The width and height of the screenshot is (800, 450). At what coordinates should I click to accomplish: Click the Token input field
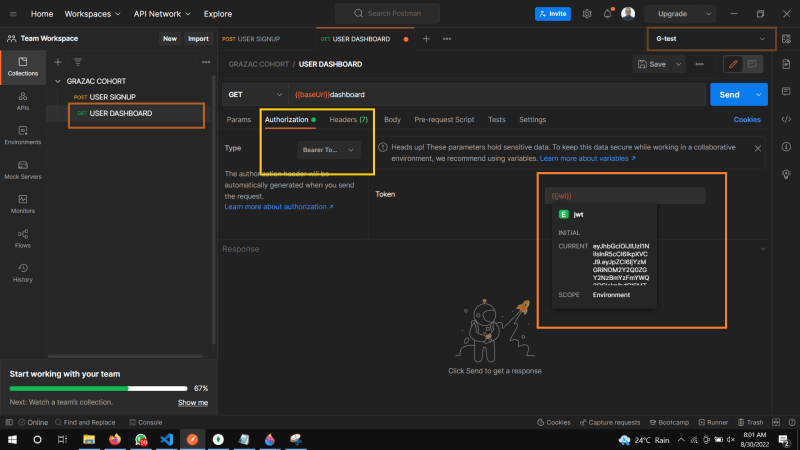(x=625, y=196)
